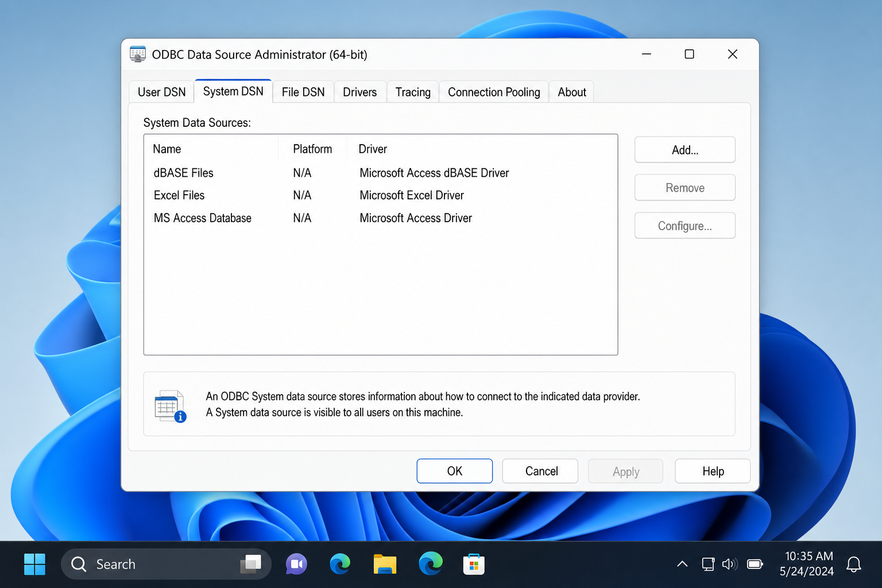Click the ODBC Administrator title bar icon
Screen dimensions: 882x588
coord(138,54)
